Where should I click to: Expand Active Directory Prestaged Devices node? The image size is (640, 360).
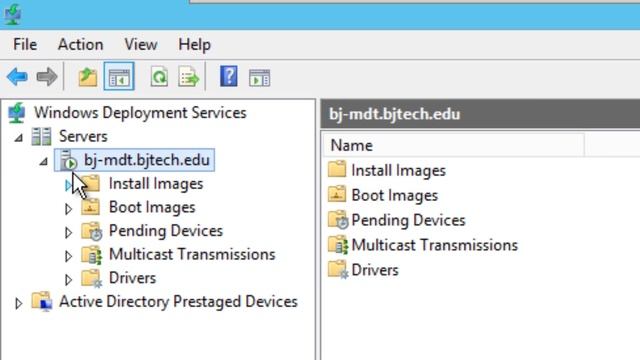coord(18,303)
